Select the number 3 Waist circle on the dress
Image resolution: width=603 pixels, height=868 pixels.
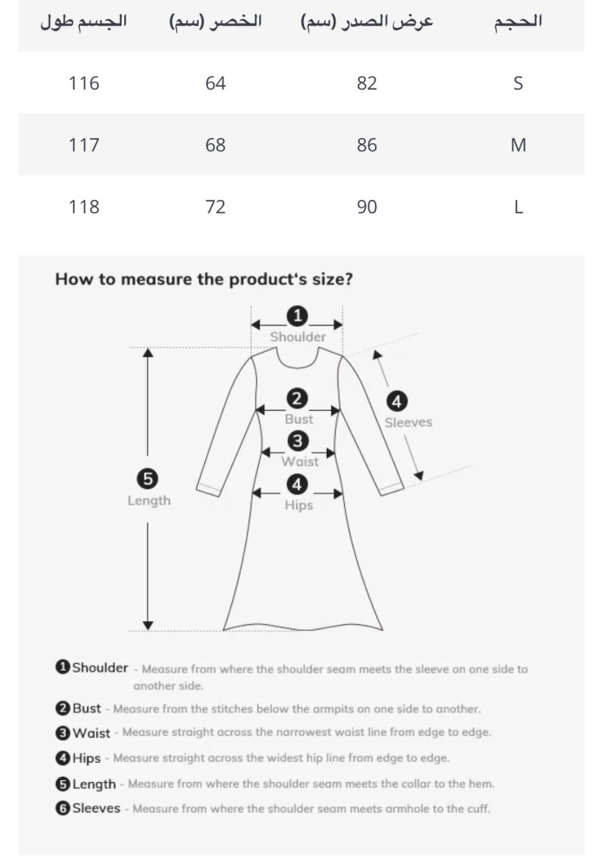point(298,441)
